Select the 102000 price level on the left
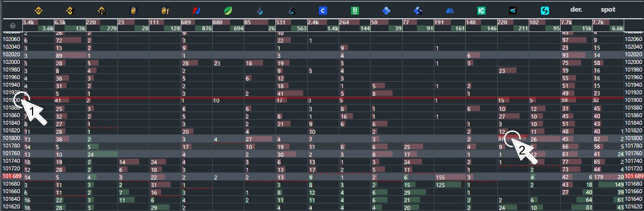This screenshot has height=211, width=644. pos(11,62)
